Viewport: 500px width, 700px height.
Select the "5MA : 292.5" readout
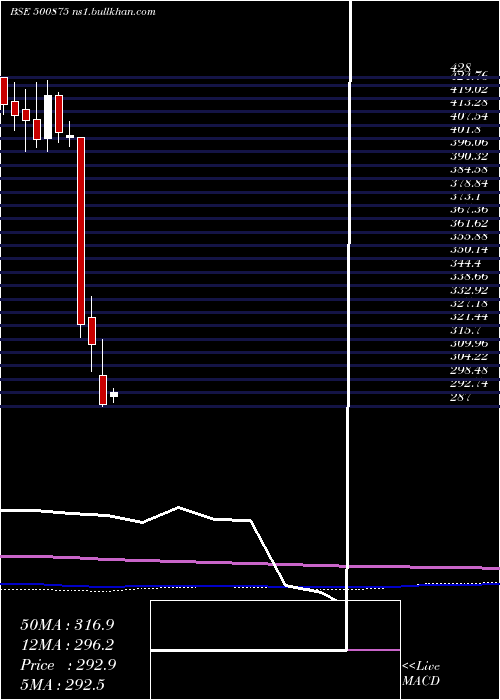pyautogui.click(x=62, y=684)
